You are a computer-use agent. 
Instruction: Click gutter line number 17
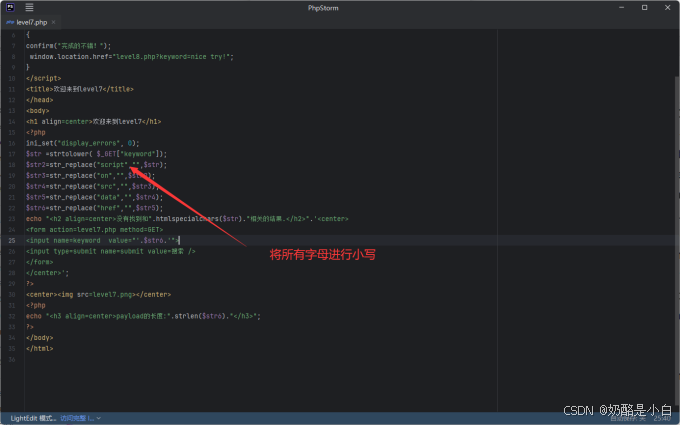[x=12, y=154]
